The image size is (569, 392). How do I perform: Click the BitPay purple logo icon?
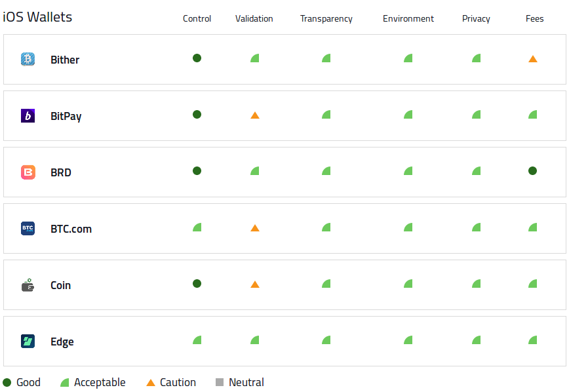pyautogui.click(x=28, y=116)
